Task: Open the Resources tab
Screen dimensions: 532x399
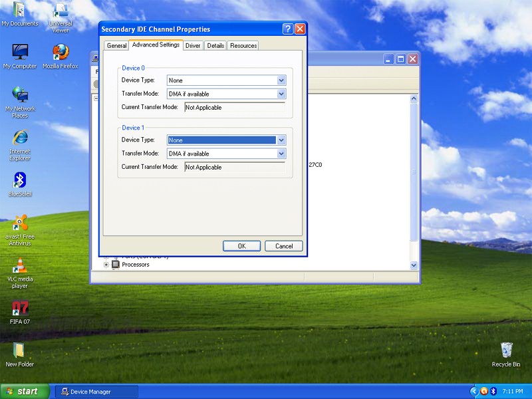Action: (243, 45)
